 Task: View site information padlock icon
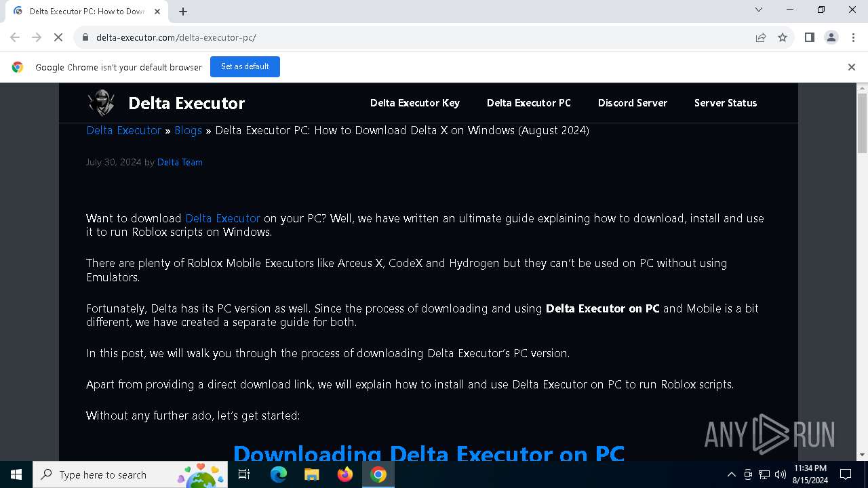pyautogui.click(x=85, y=38)
